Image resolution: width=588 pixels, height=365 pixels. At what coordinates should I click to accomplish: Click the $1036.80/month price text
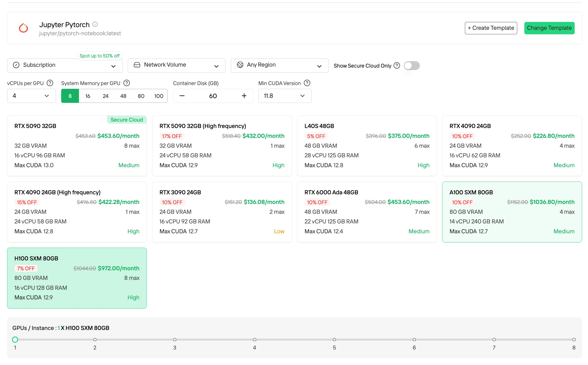point(552,202)
